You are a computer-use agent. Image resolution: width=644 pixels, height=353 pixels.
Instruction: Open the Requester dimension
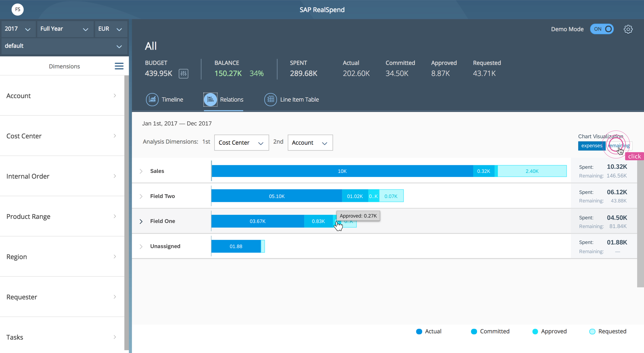coord(62,297)
